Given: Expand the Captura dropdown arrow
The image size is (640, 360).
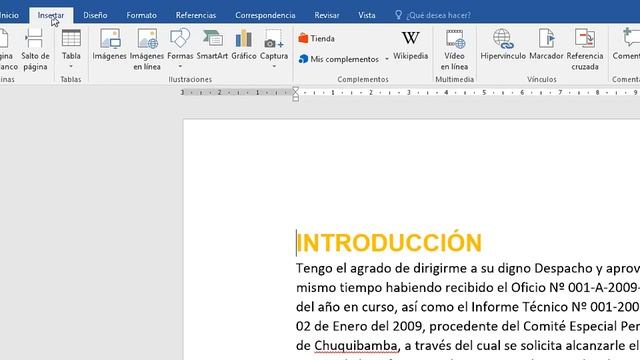Looking at the screenshot, I should [x=274, y=67].
